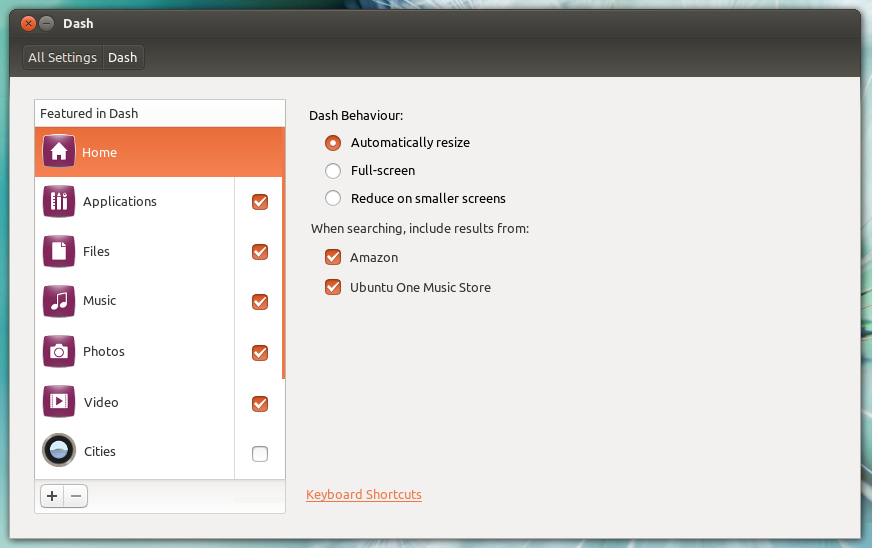Select the Cities lens icon

59,451
